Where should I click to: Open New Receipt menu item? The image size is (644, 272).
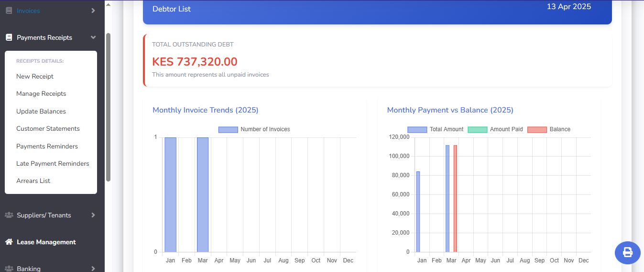(35, 76)
